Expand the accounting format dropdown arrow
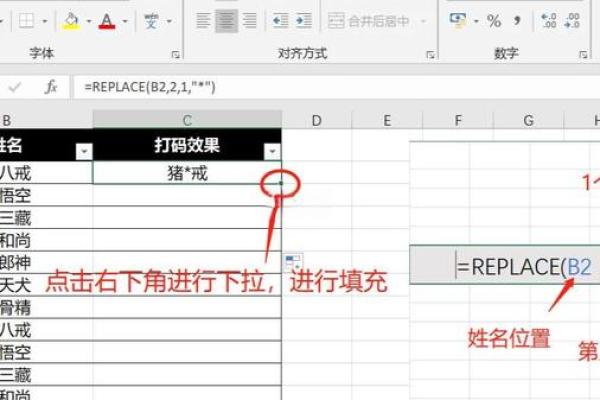The width and height of the screenshot is (600, 400). point(476,21)
